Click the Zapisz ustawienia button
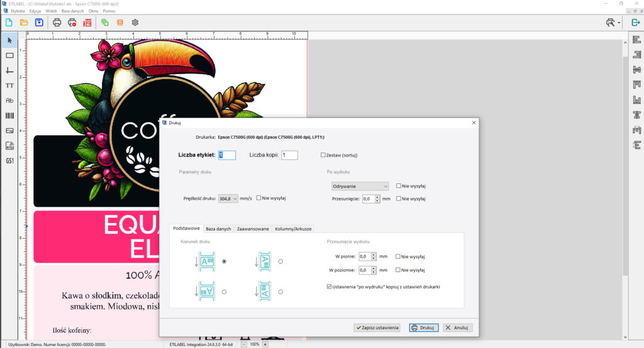Viewport: 644px width, 348px height. point(377,327)
